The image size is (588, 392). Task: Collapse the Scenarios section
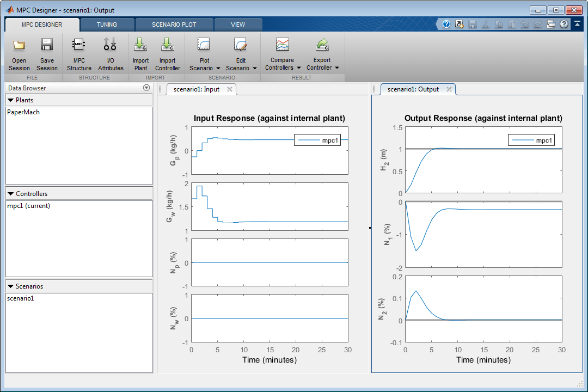pos(10,286)
